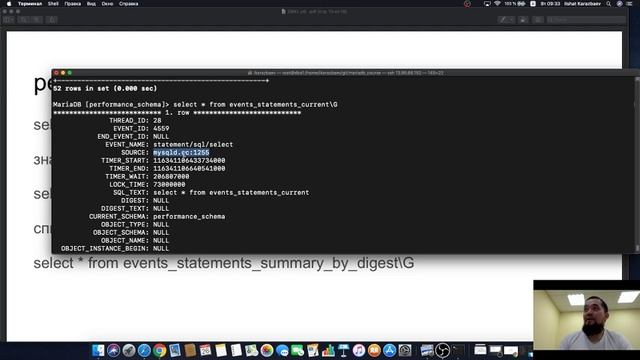Click '52 rows in set' result line

(105, 89)
